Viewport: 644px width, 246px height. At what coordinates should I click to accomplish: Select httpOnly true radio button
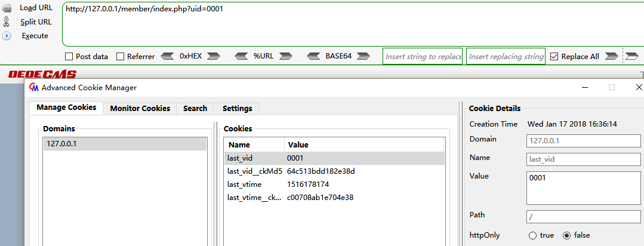533,236
